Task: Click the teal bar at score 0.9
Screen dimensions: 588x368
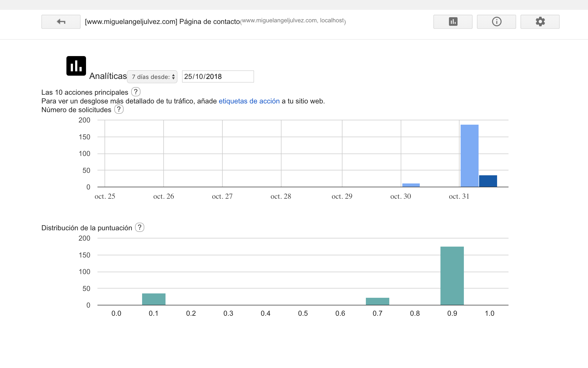Action: [452, 275]
